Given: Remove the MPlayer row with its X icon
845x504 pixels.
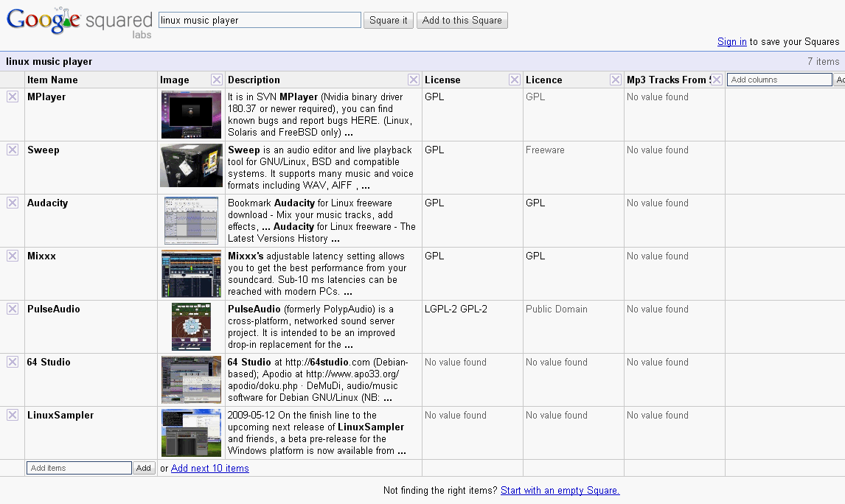Looking at the screenshot, I should tap(13, 97).
